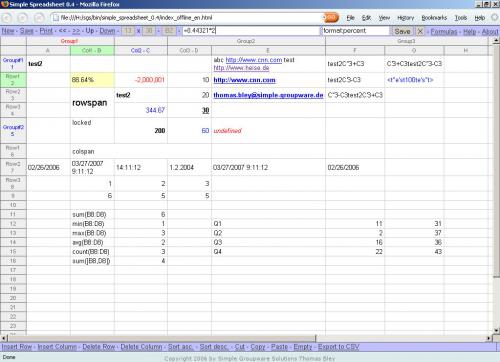The width and height of the screenshot is (500, 362).
Task: Click the browser Forward arrow button
Action: [23, 18]
